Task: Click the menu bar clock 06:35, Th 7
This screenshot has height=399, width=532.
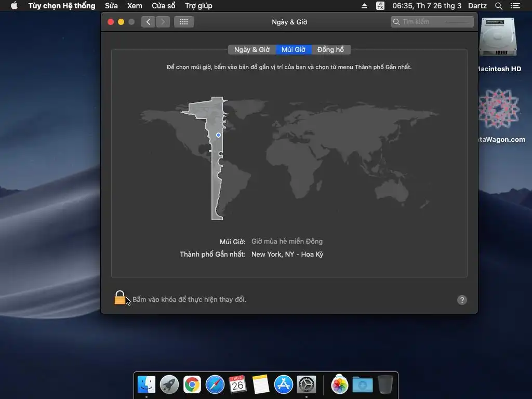Action: [x=427, y=6]
